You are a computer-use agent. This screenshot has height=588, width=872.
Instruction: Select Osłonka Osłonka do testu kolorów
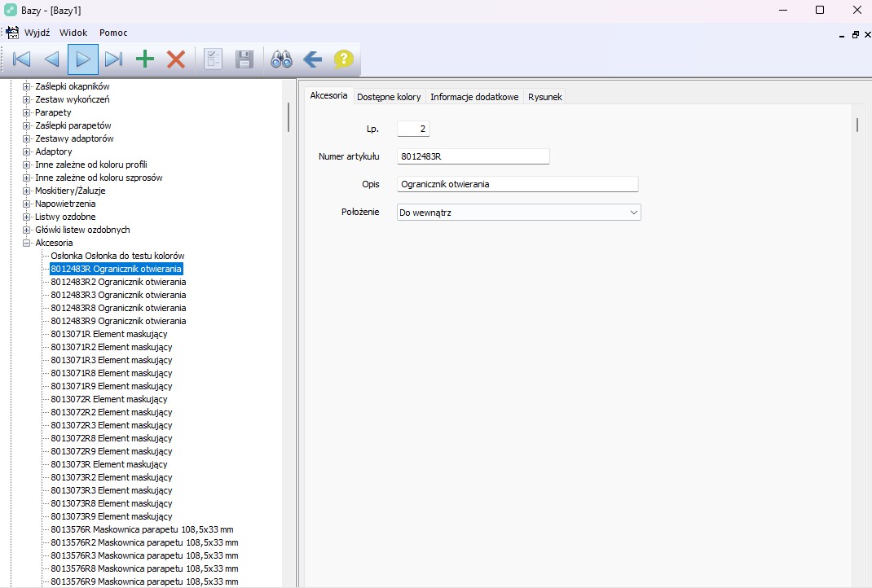[x=117, y=256]
